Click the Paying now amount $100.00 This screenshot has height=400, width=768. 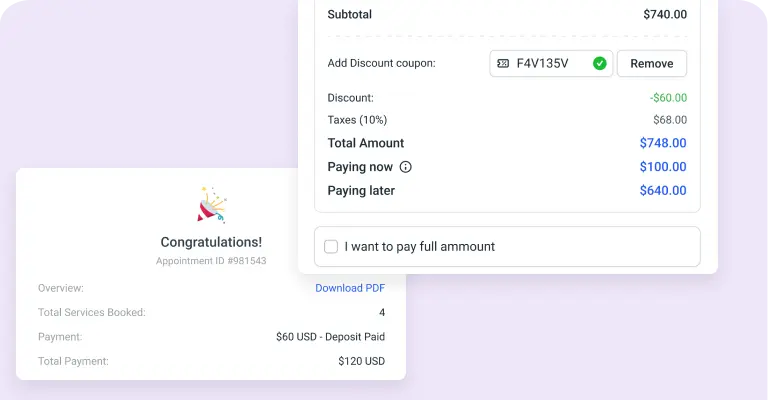click(x=663, y=167)
